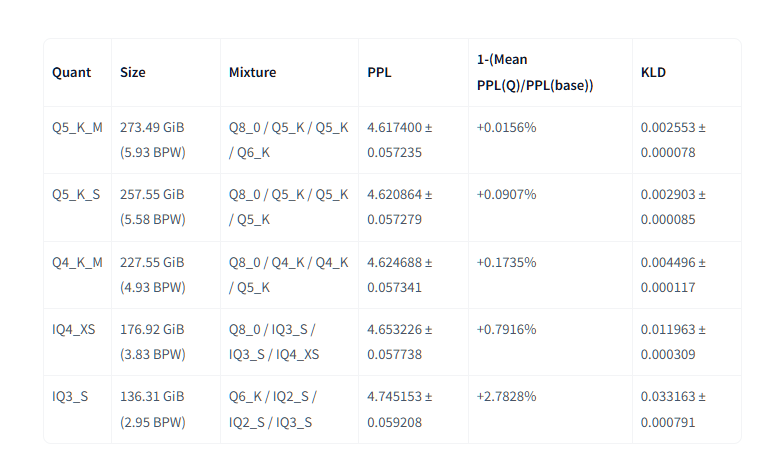The height and width of the screenshot is (466, 772).
Task: Select the IQ4_XS quant cell
Action: coord(74,329)
